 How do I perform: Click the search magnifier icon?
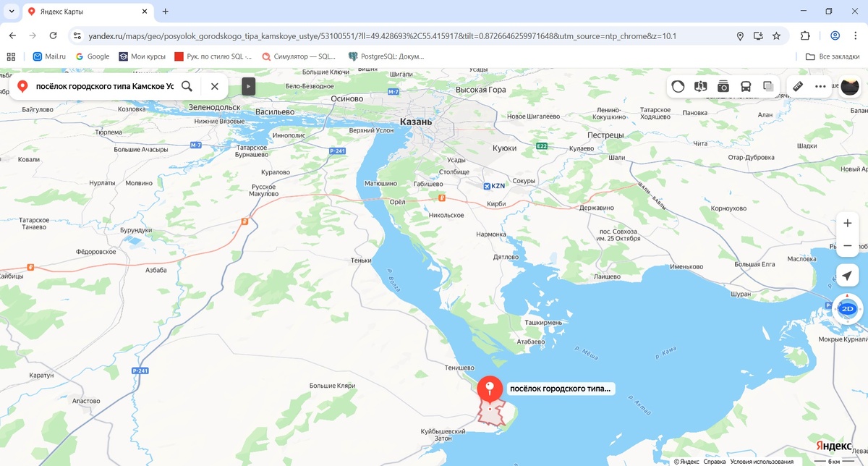point(187,86)
